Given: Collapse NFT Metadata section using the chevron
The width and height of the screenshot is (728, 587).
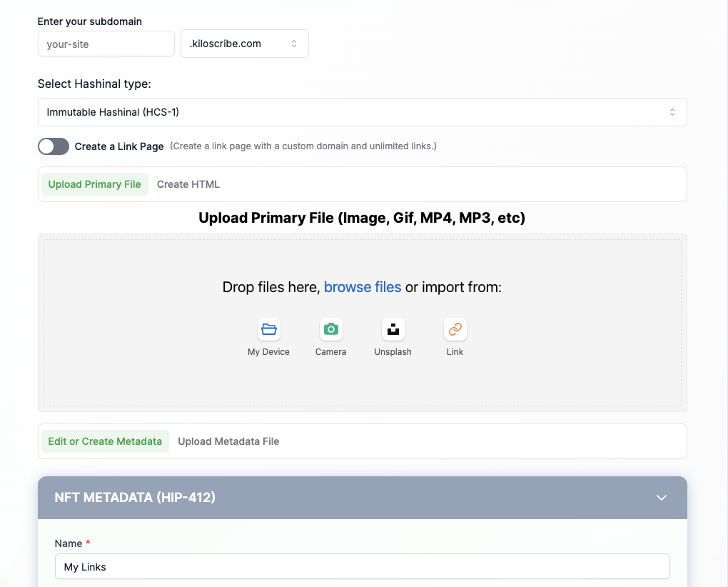Looking at the screenshot, I should [x=662, y=498].
